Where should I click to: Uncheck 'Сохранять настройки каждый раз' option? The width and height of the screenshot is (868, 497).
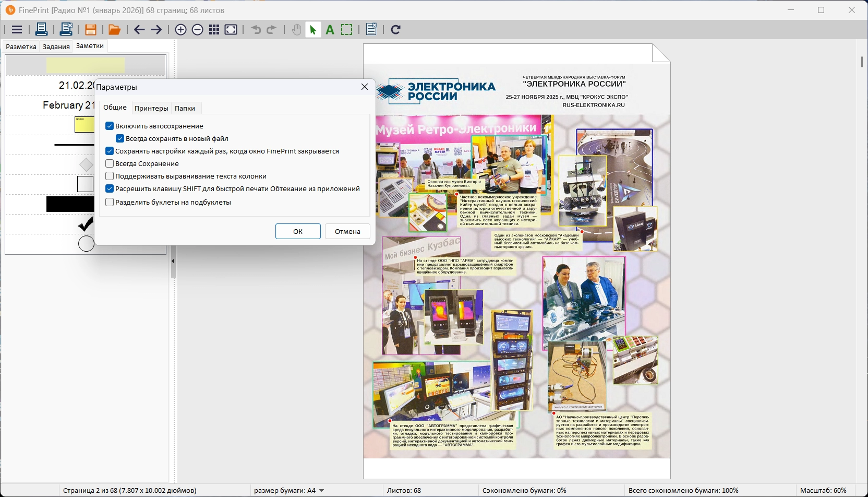(110, 151)
